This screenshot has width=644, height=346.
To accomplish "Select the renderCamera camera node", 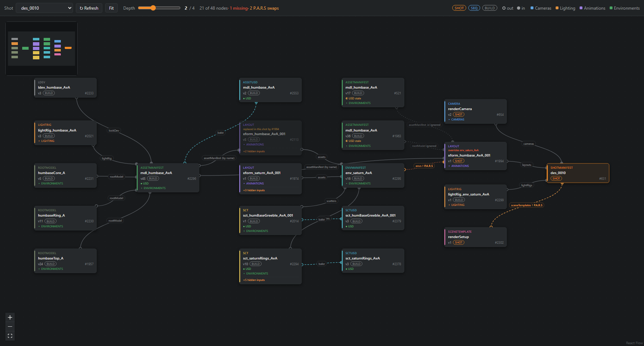I will [x=475, y=112].
